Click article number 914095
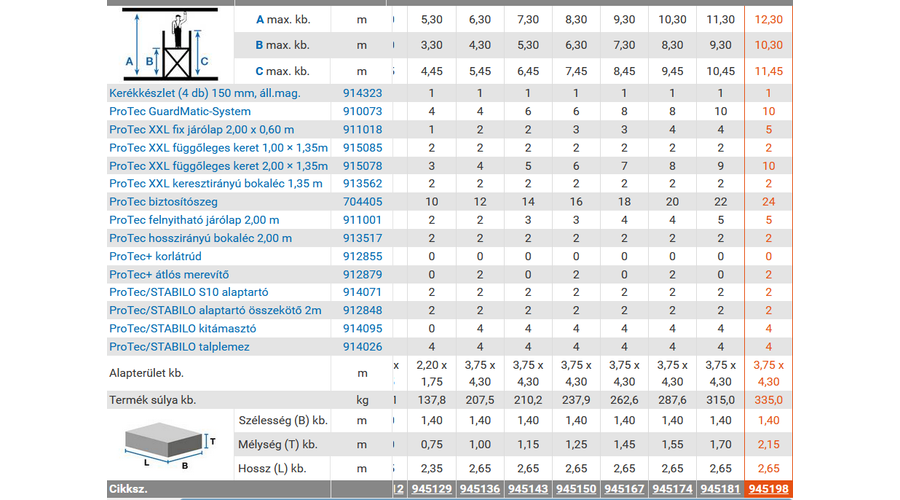900x500 pixels. click(362, 329)
